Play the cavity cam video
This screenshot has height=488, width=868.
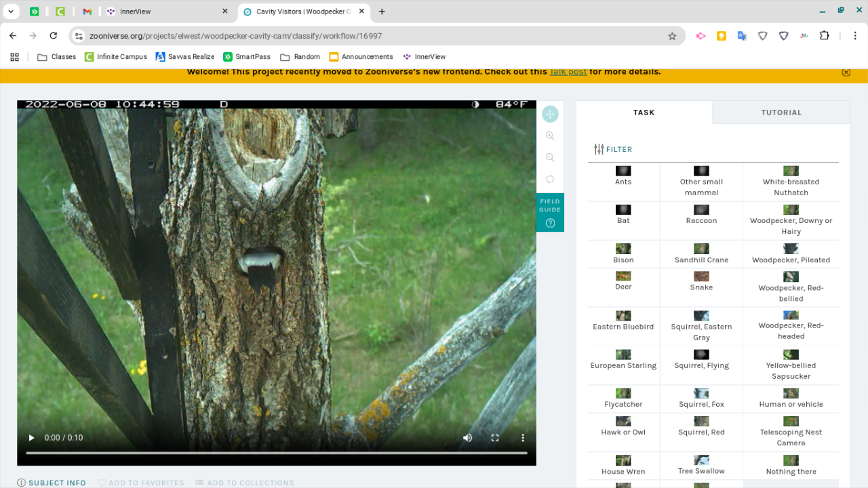coord(31,438)
